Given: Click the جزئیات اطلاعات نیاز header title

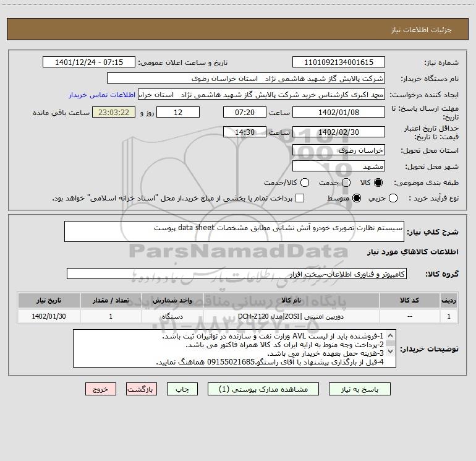Looking at the screenshot, I should click(422, 30).
